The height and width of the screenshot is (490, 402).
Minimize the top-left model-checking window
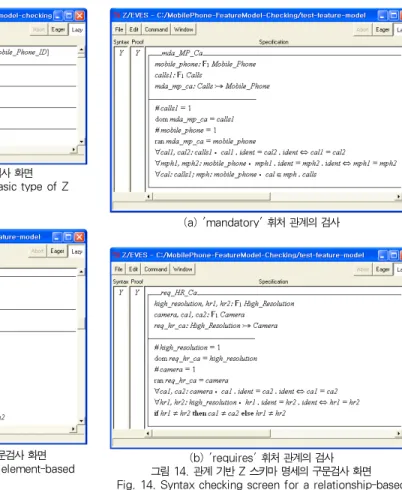click(58, 15)
